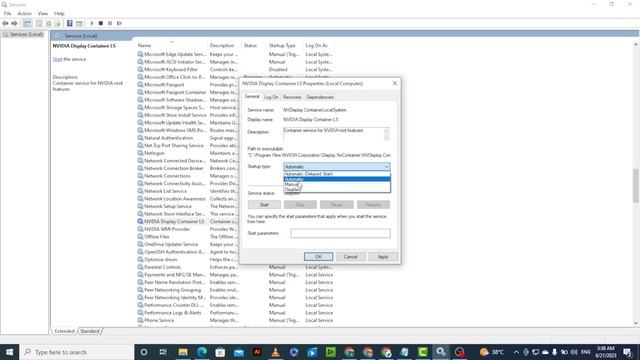Click the Services list vertical scrollbar thumb
640x360 pixels.
tap(636, 185)
